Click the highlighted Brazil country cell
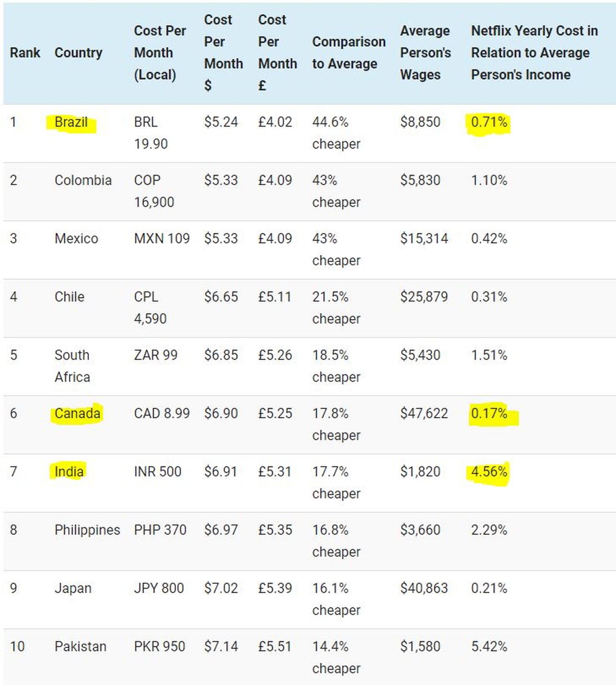616x685 pixels. pyautogui.click(x=71, y=122)
